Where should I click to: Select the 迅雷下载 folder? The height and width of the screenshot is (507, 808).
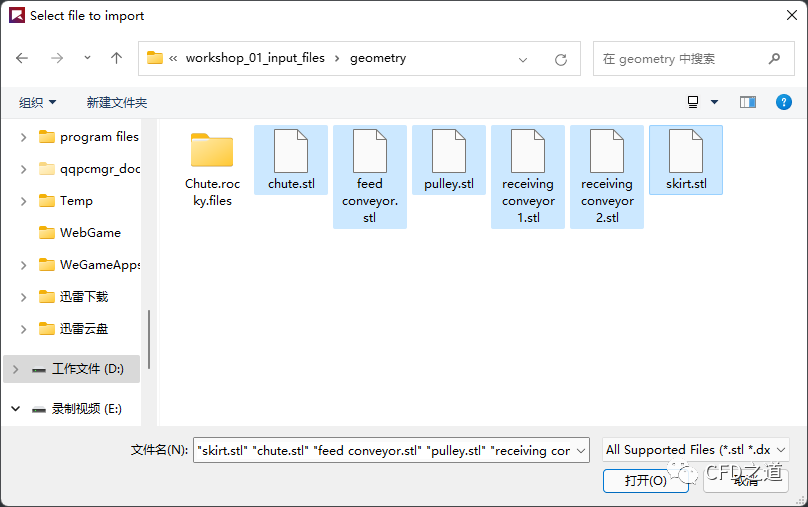73,297
